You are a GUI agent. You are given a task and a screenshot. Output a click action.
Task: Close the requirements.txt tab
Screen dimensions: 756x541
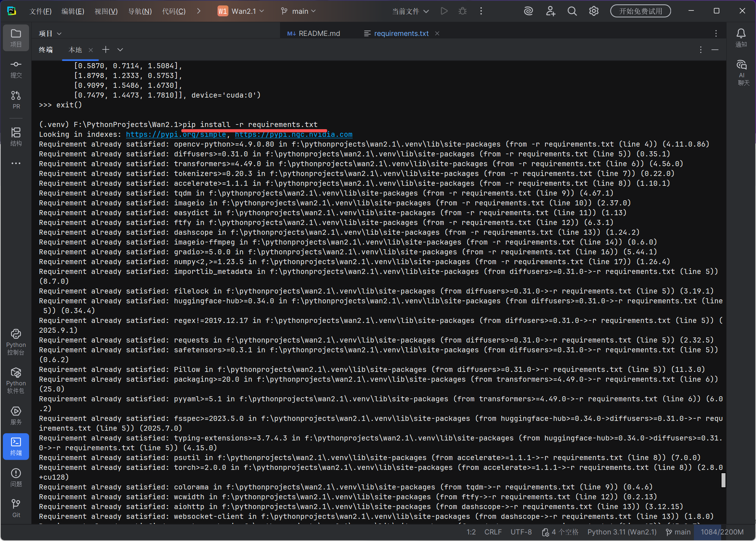point(437,33)
